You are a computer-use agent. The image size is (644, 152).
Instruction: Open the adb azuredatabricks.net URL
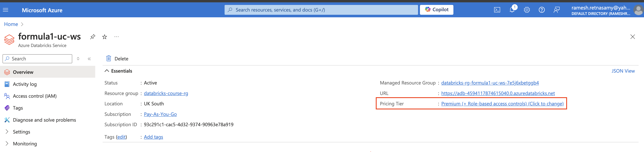[498, 93]
